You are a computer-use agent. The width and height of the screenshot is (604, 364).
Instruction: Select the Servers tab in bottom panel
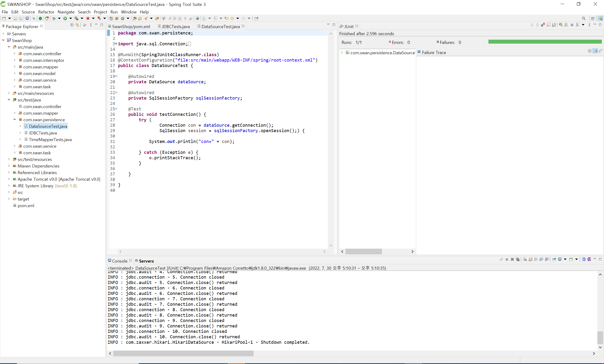[x=146, y=261]
